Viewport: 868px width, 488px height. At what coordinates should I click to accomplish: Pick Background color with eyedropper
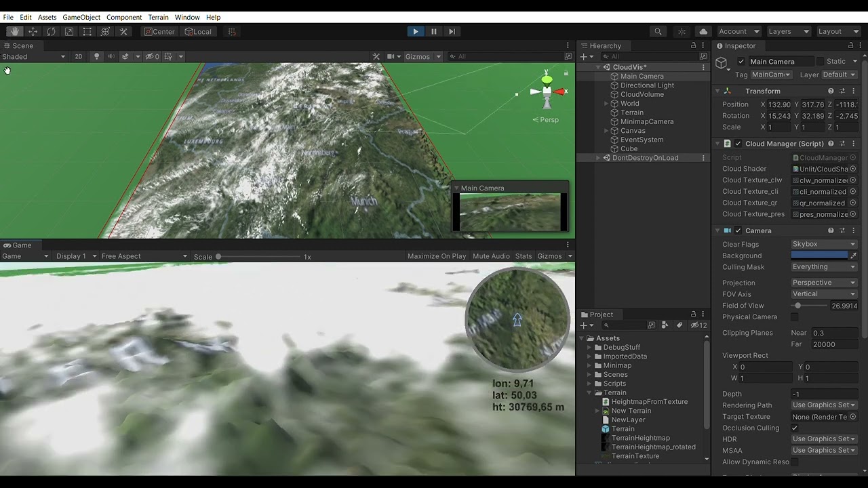[x=853, y=256]
